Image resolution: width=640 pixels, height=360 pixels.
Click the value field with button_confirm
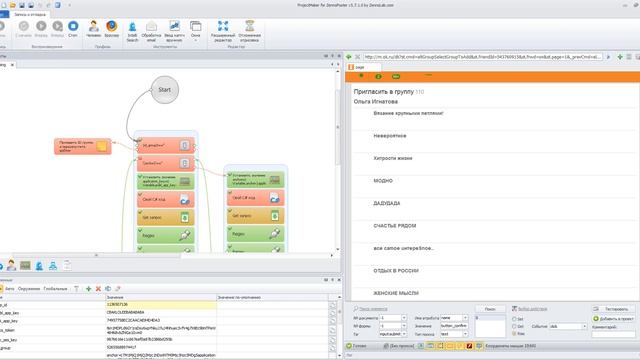tap(454, 326)
